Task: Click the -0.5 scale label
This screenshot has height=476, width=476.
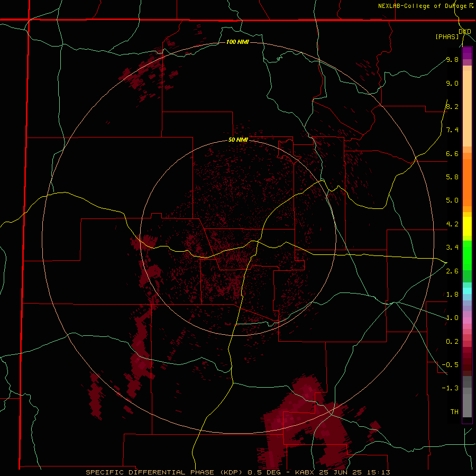Action: 450,364
